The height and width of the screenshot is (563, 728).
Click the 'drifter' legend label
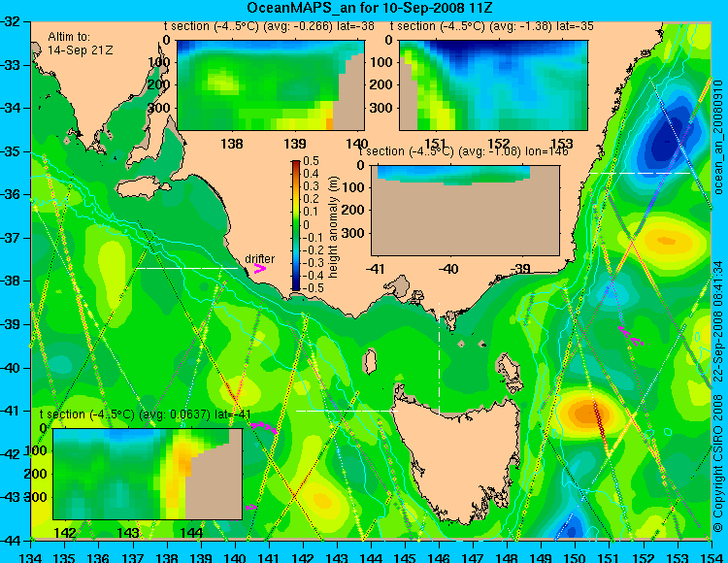point(259,259)
